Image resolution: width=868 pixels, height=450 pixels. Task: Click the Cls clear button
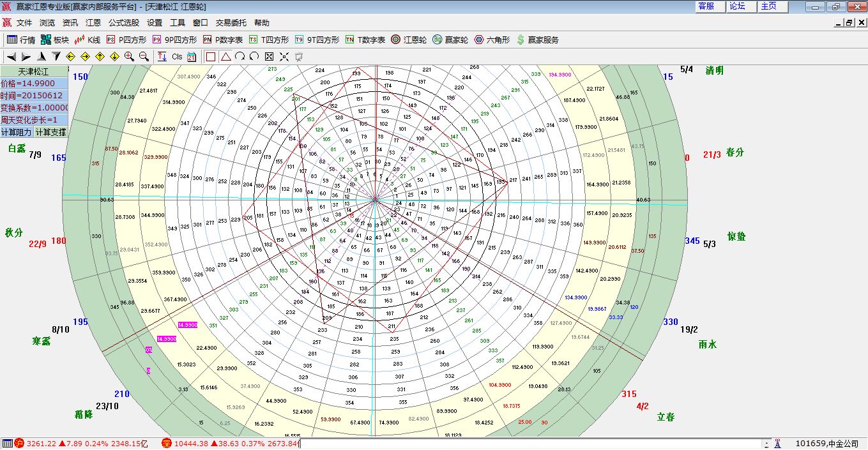click(x=177, y=57)
